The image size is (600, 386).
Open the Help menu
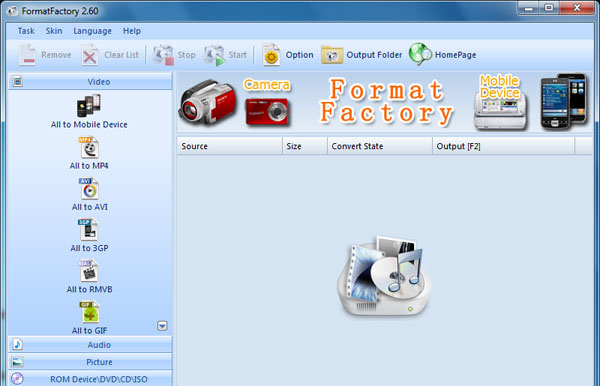click(x=132, y=31)
